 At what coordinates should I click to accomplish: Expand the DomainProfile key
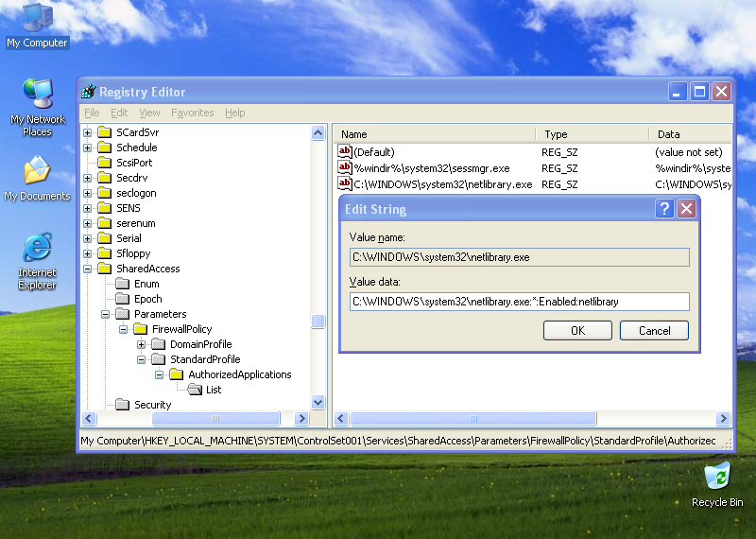pos(141,344)
